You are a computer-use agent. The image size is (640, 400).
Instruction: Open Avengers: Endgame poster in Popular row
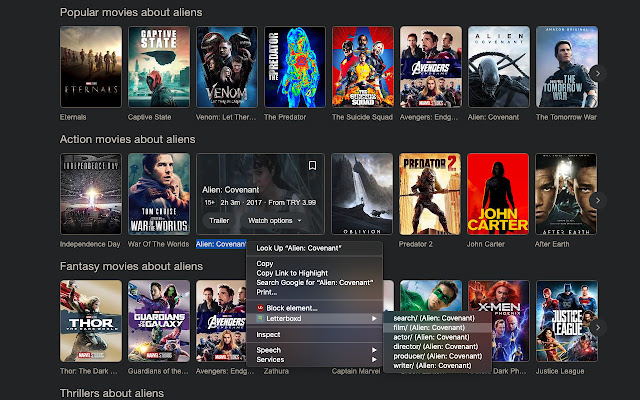(431, 67)
